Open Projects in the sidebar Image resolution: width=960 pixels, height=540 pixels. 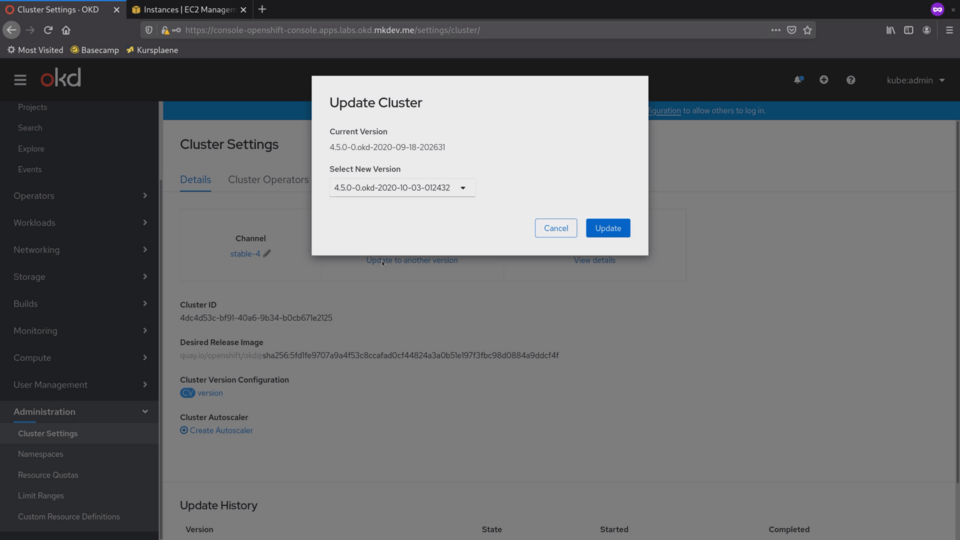click(32, 107)
